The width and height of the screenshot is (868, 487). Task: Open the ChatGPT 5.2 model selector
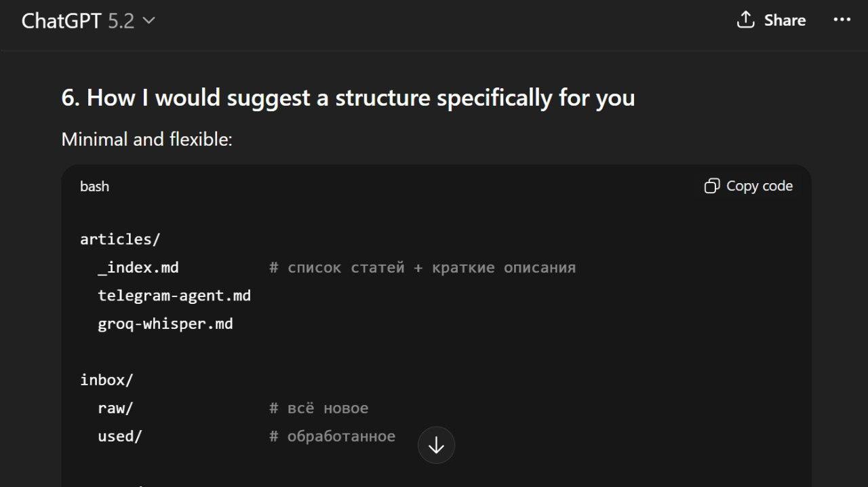[x=88, y=21]
